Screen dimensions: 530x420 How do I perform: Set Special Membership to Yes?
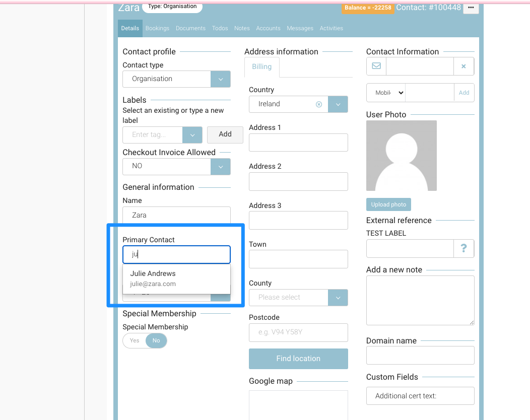pyautogui.click(x=135, y=341)
